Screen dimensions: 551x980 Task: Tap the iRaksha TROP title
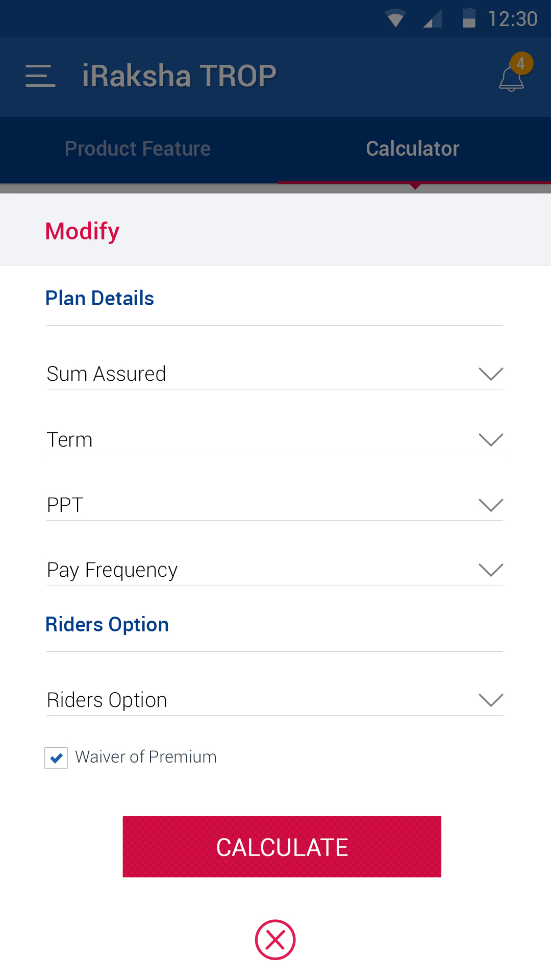point(179,76)
